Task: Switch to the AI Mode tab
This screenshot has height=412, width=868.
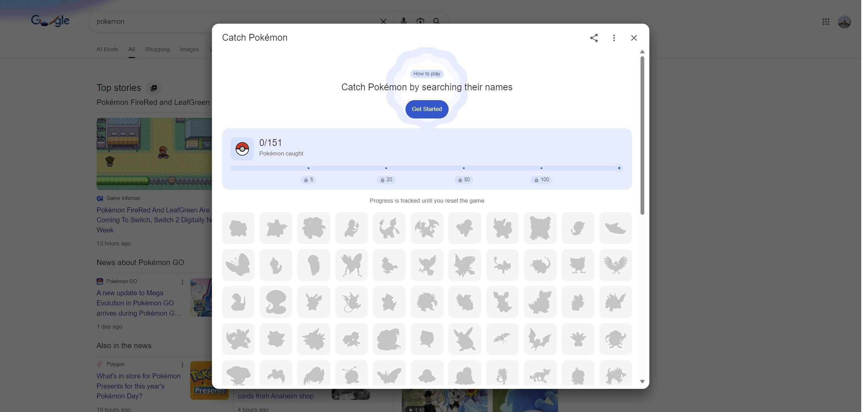Action: coord(107,49)
